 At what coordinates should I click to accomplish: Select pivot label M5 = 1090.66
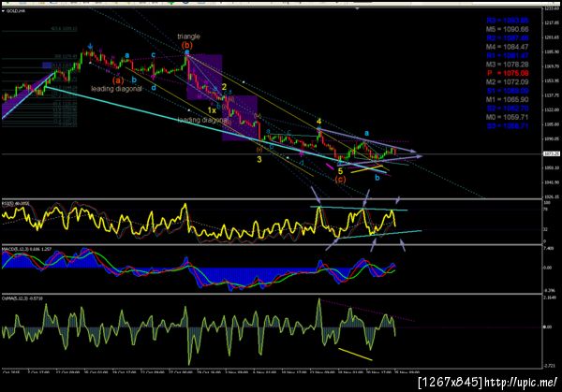507,29
